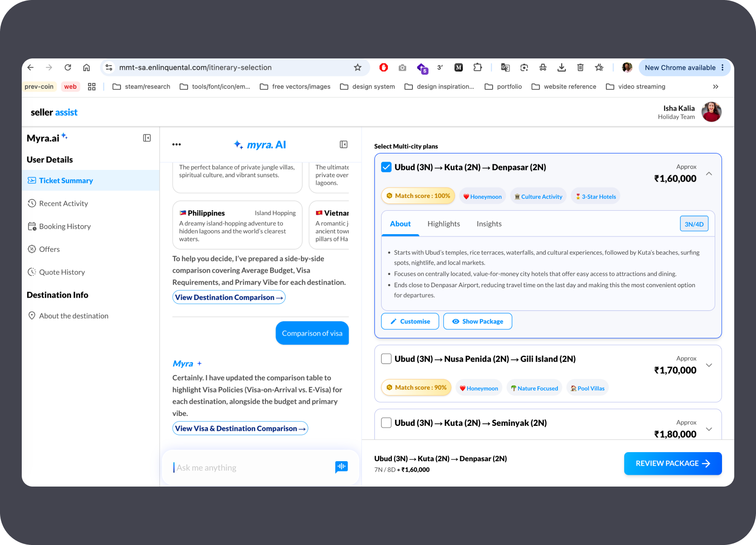
Task: Open Chrome's three-dot menu
Action: coord(722,68)
